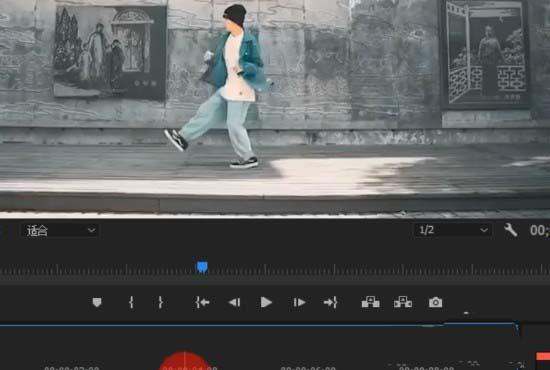Click the Mark In brace icon
Screen dimensions: 550x370
[131, 302]
